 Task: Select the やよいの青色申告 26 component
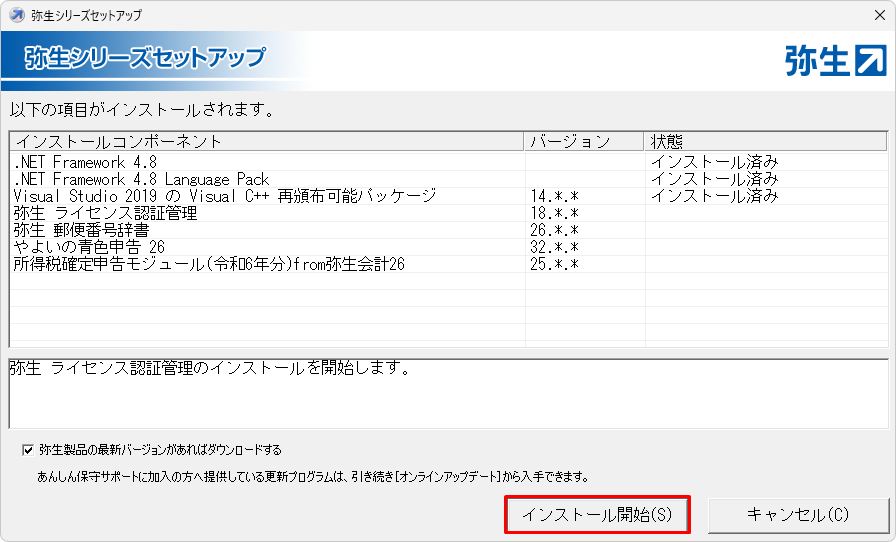(89, 247)
